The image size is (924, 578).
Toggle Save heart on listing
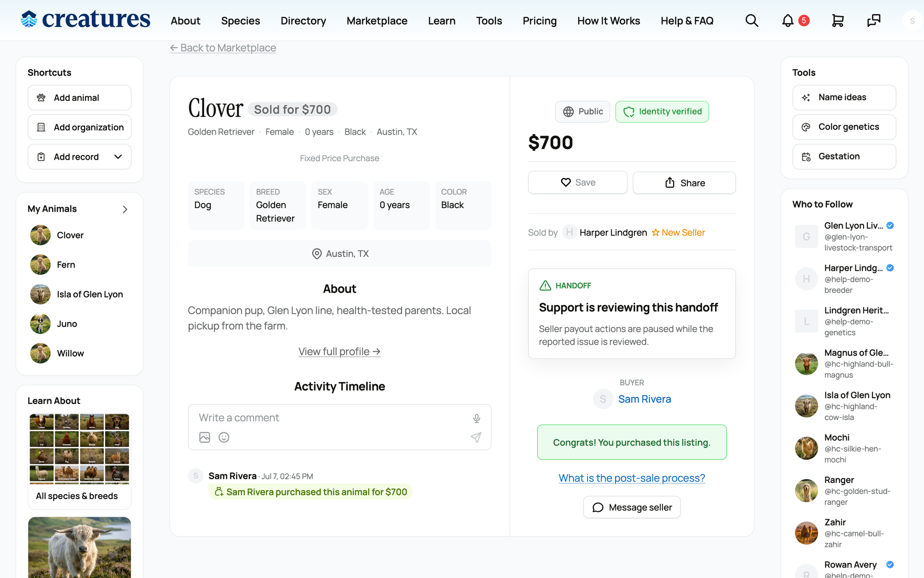pos(577,182)
